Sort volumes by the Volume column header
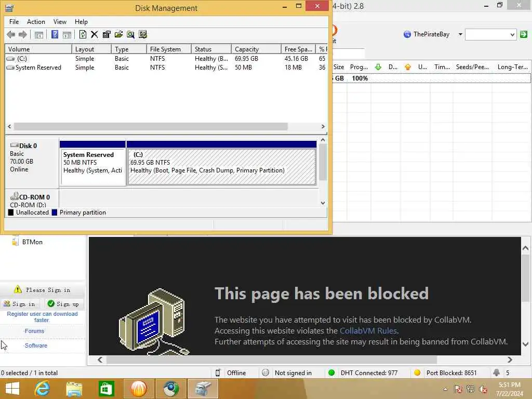 [38, 49]
